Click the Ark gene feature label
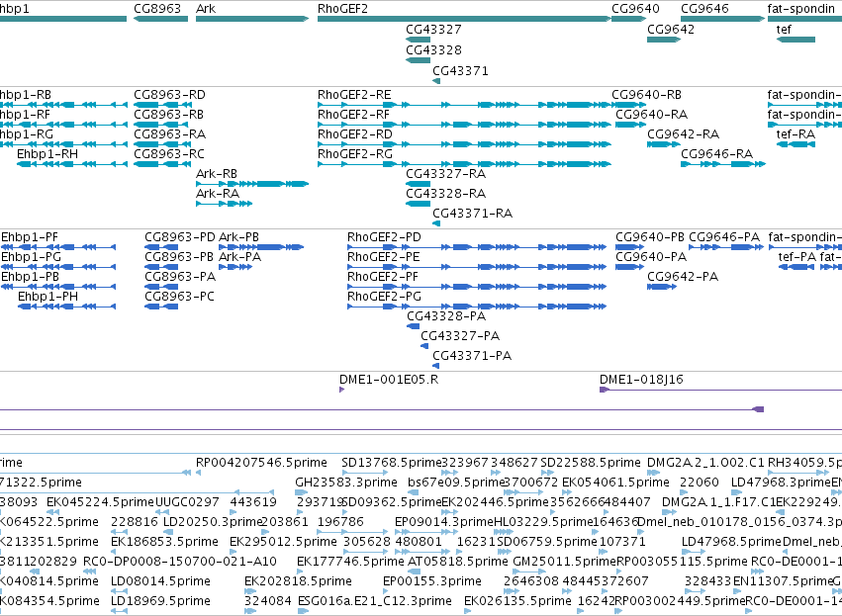Screen dimensions: 842x616 coord(206,9)
